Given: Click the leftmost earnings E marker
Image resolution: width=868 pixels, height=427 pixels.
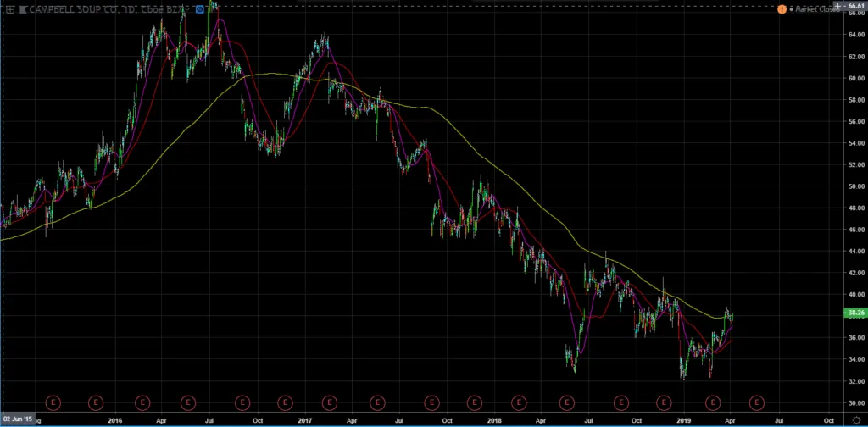Looking at the screenshot, I should [53, 402].
